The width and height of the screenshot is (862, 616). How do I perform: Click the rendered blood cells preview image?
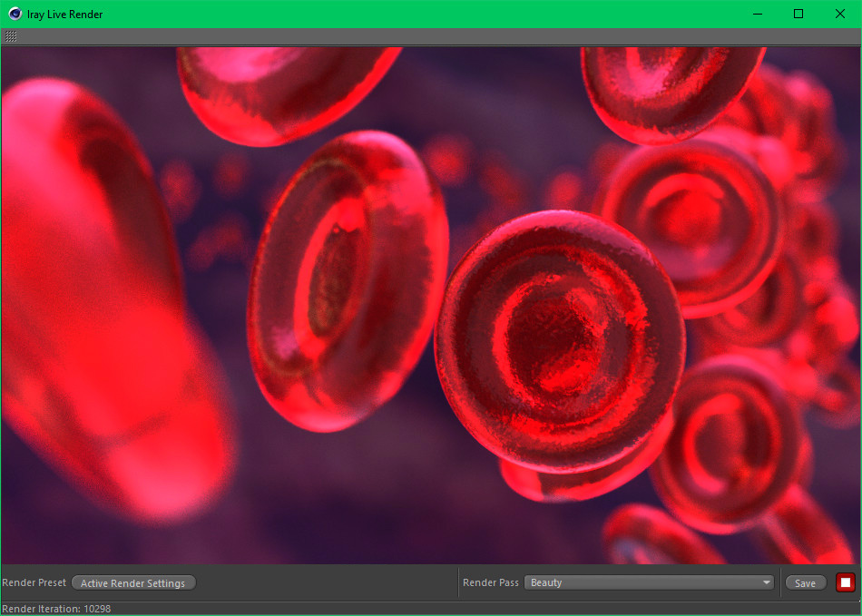click(x=430, y=305)
